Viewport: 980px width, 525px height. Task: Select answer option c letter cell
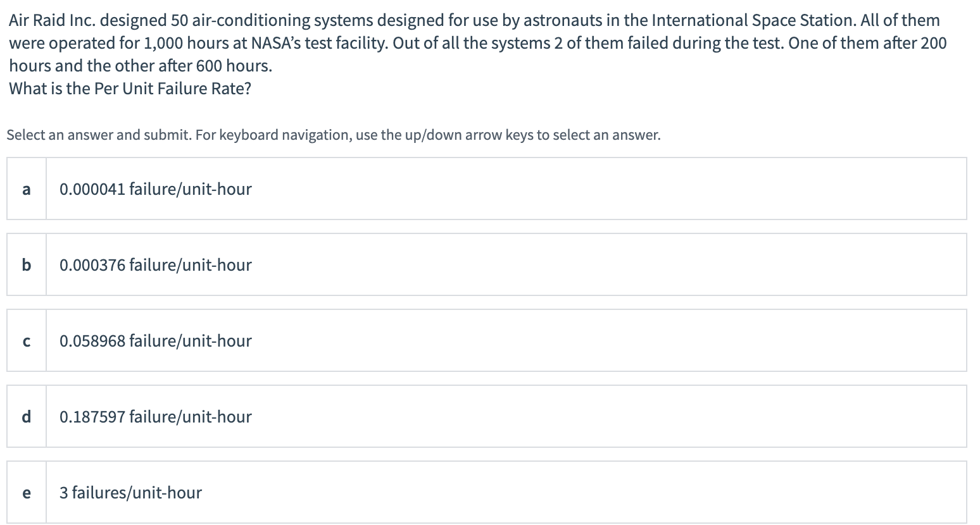coord(26,341)
